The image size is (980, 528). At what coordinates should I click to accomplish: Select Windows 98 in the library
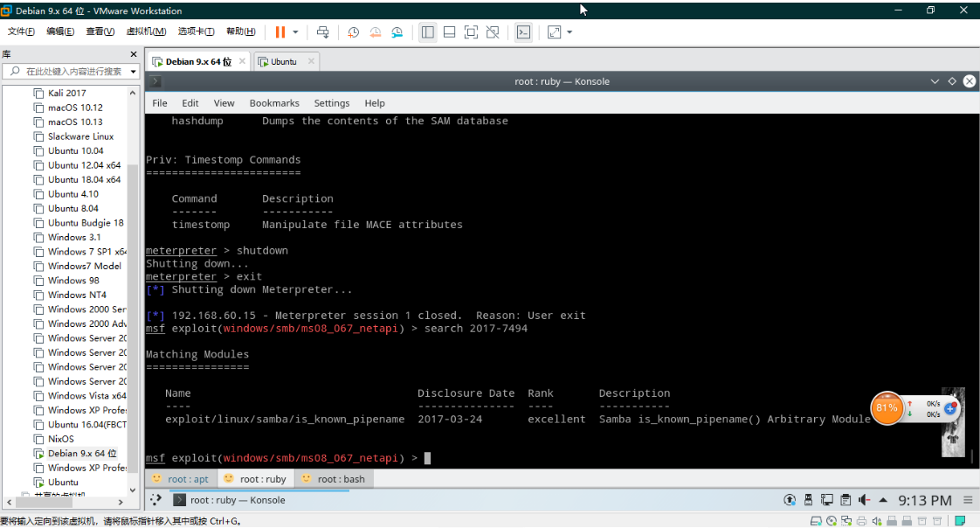click(x=73, y=281)
